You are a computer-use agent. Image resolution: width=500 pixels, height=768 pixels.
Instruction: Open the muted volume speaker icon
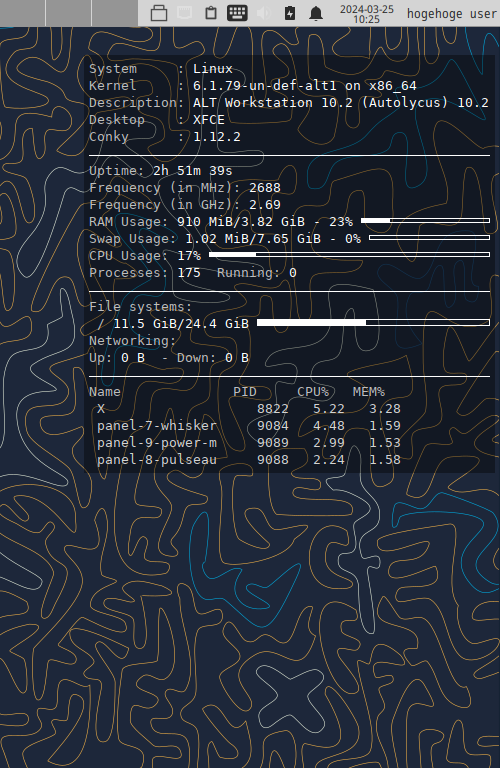pos(263,13)
